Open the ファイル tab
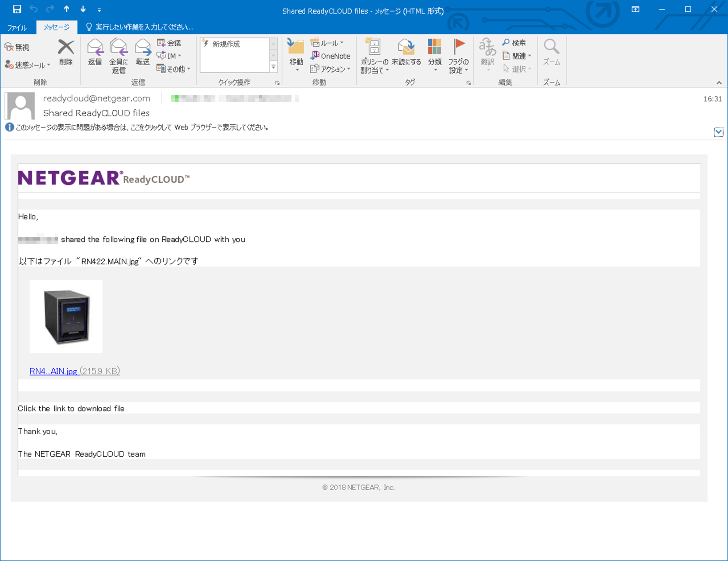The image size is (728, 561). (x=17, y=27)
